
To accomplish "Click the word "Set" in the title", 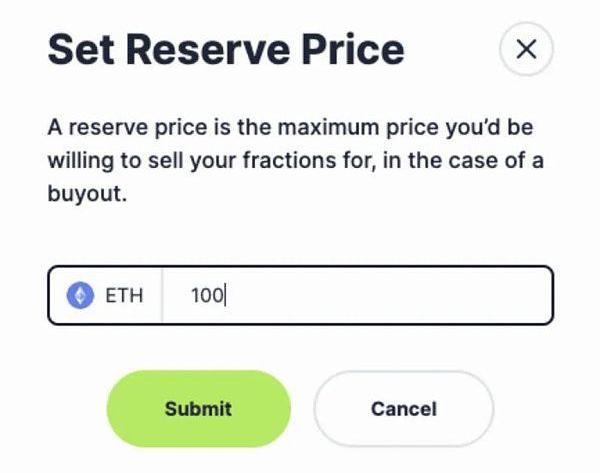I will point(79,49).
